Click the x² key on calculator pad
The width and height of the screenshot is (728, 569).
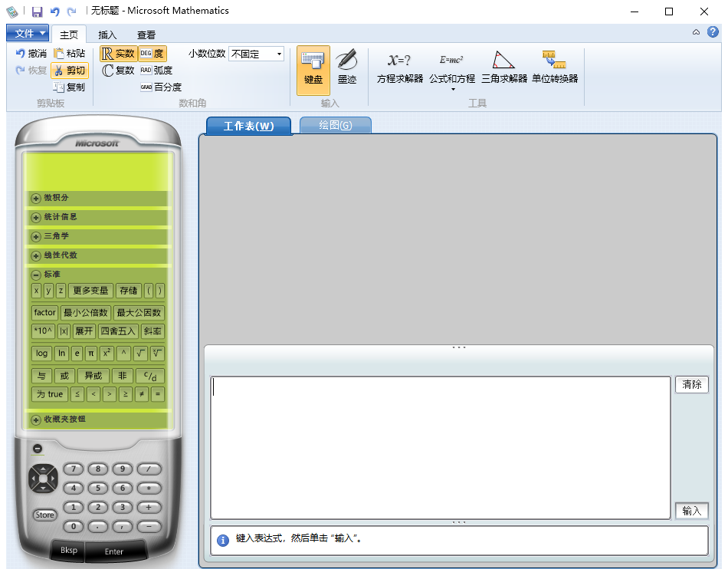click(x=107, y=354)
